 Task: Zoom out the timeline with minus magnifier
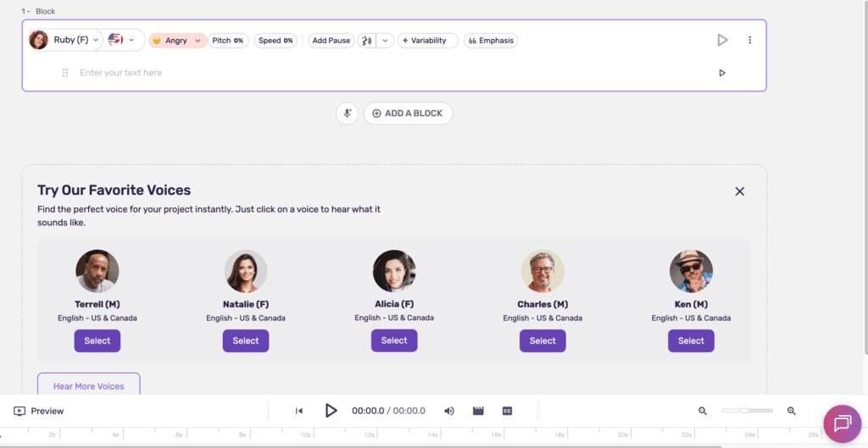click(703, 411)
